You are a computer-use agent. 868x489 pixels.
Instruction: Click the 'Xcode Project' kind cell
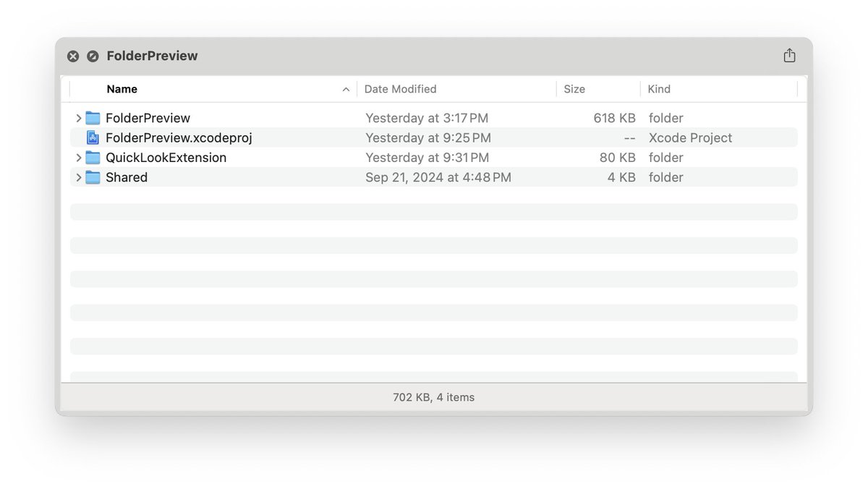coord(690,137)
